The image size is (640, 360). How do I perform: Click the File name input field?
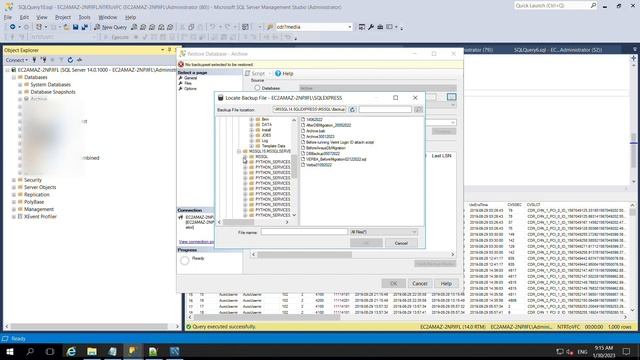pos(304,232)
